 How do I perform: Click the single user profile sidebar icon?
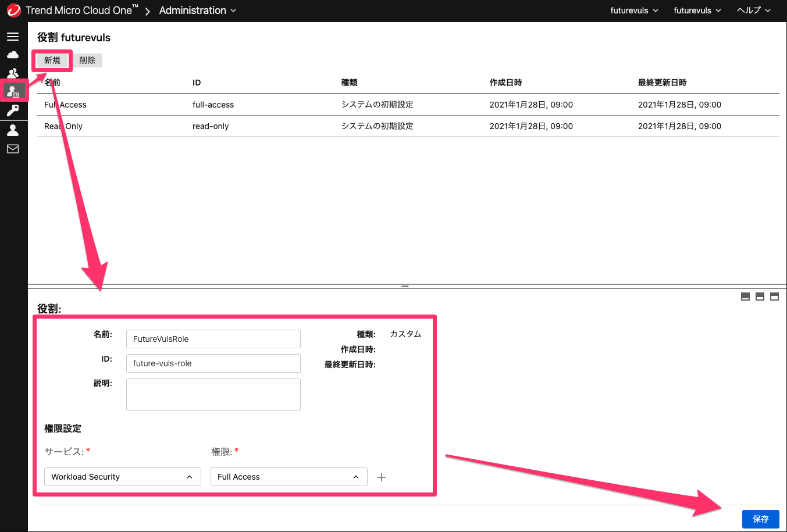(x=13, y=130)
